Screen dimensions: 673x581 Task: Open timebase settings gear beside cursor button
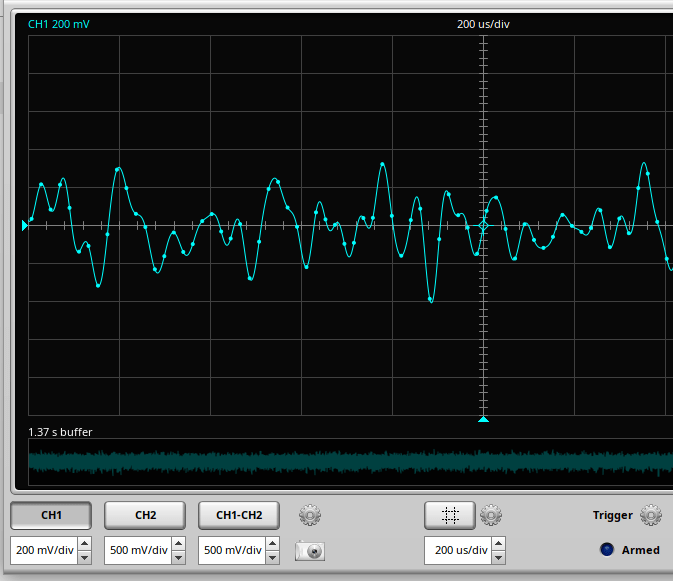tap(491, 515)
